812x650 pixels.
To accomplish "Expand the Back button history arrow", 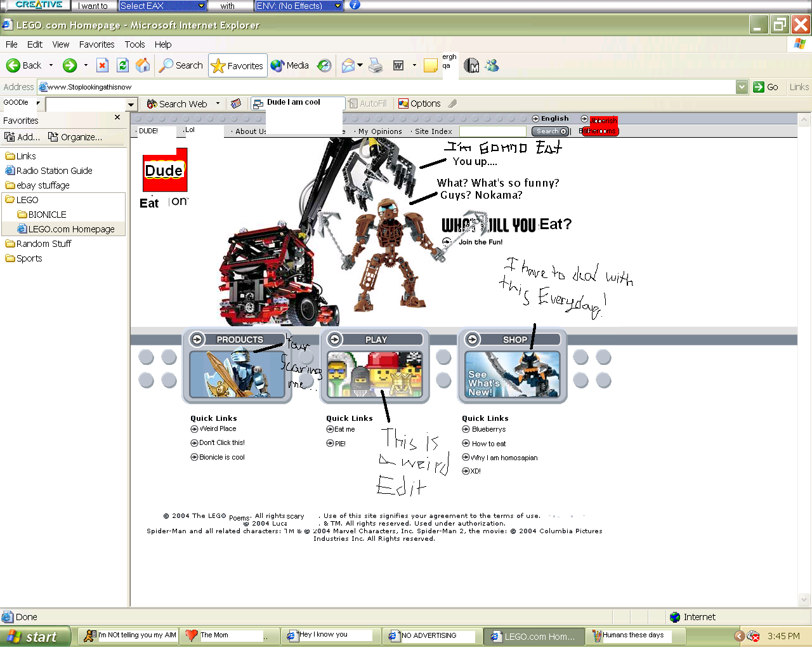I will 51,65.
